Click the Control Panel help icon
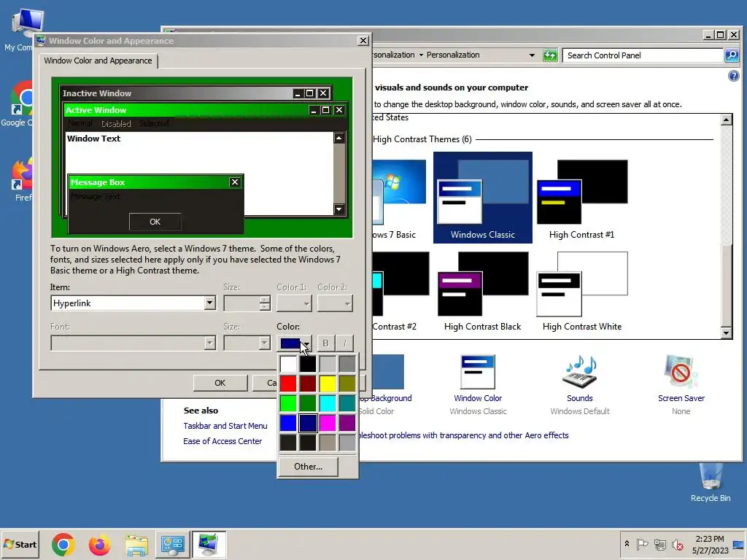This screenshot has width=747, height=560. click(734, 76)
